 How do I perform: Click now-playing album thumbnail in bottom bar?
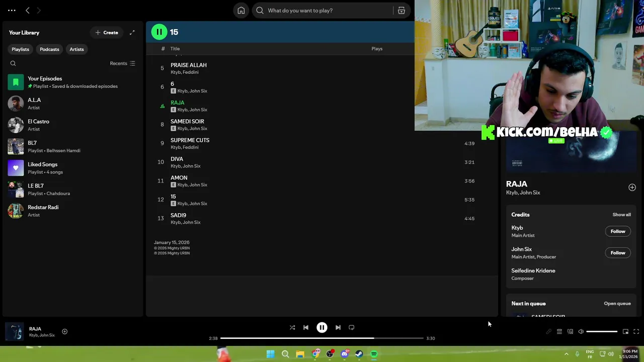[15, 332]
